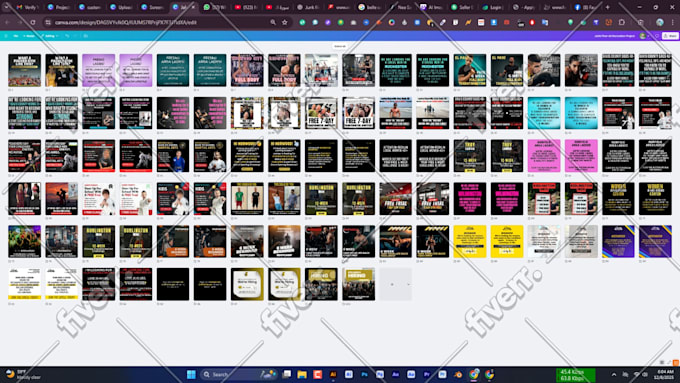Switch to the Projects Canva tab
The width and height of the screenshot is (680, 383).
coord(58,7)
